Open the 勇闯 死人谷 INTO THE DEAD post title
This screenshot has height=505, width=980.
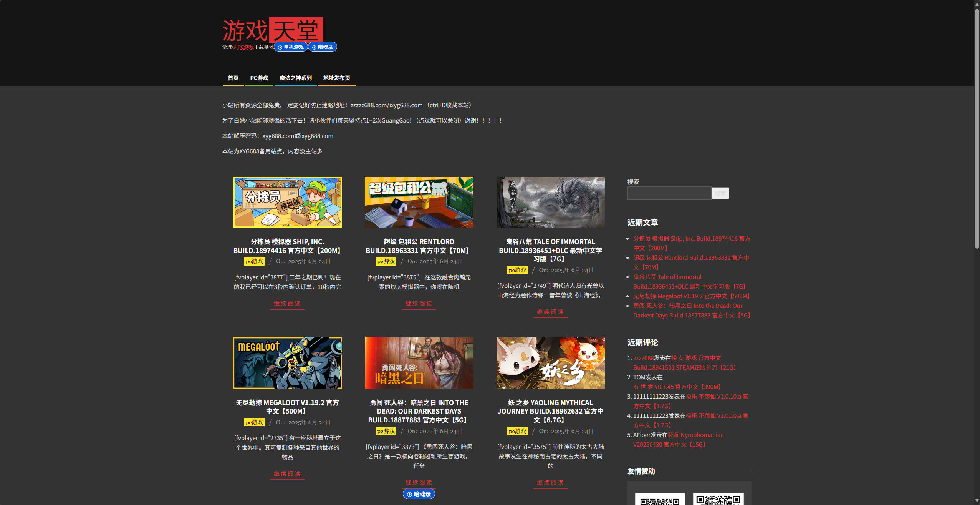click(419, 411)
